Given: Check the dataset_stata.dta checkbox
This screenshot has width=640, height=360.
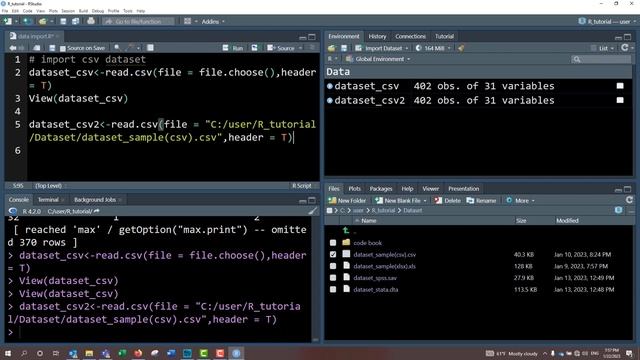Looking at the screenshot, I should coord(333,289).
